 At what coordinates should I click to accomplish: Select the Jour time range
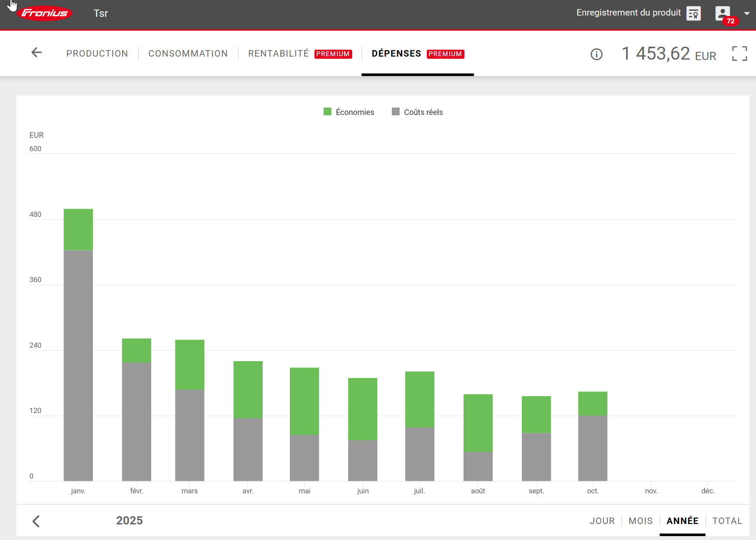tap(602, 521)
